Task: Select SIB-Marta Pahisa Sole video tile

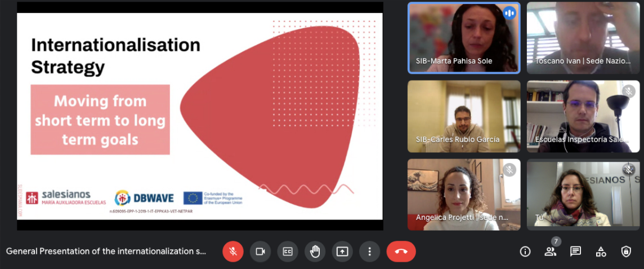Action: [464, 37]
